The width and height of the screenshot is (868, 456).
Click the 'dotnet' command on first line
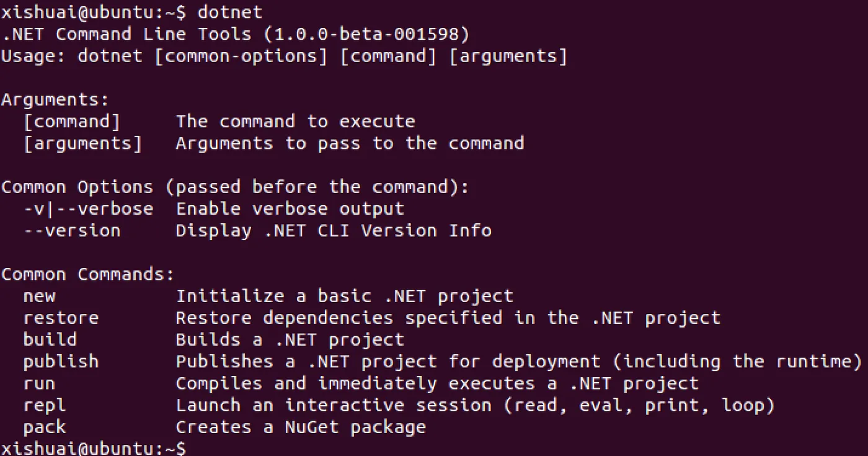tap(229, 12)
